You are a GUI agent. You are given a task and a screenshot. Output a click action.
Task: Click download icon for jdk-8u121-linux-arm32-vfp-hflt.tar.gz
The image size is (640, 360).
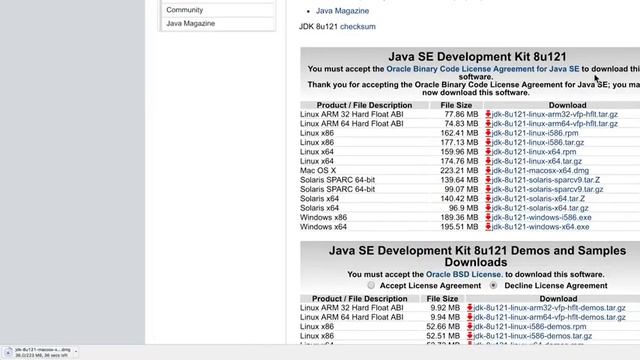point(488,114)
